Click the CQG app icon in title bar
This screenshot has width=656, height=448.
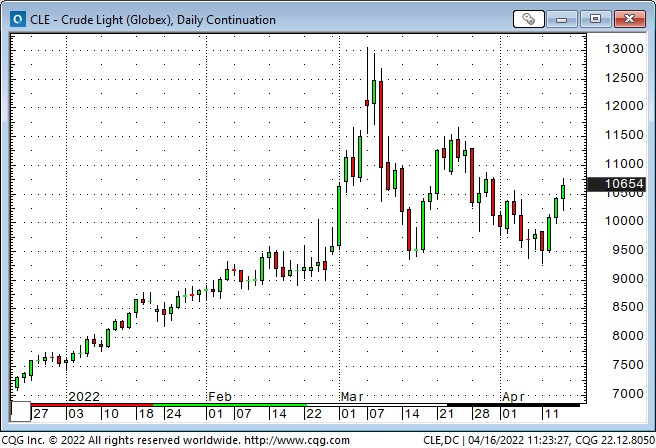tap(18, 19)
